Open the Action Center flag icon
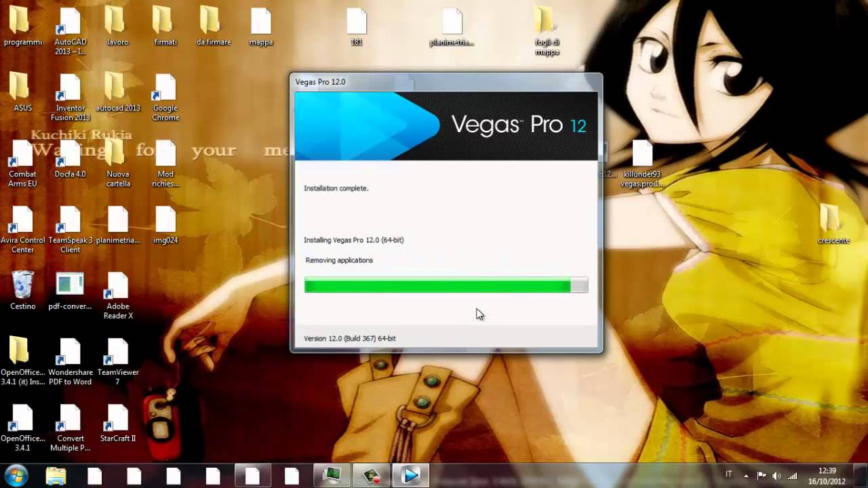This screenshot has width=868, height=488. (x=761, y=476)
